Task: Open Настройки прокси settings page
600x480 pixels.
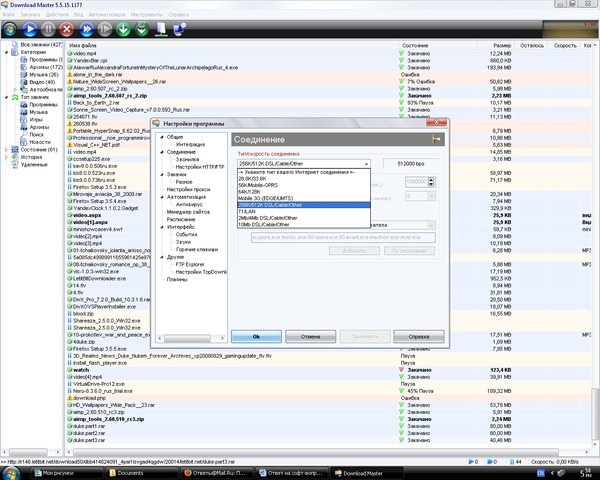Action: (188, 189)
